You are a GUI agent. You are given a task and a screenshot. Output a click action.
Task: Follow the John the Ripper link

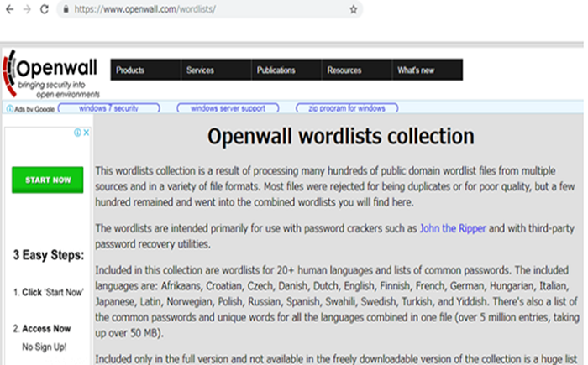pyautogui.click(x=453, y=228)
